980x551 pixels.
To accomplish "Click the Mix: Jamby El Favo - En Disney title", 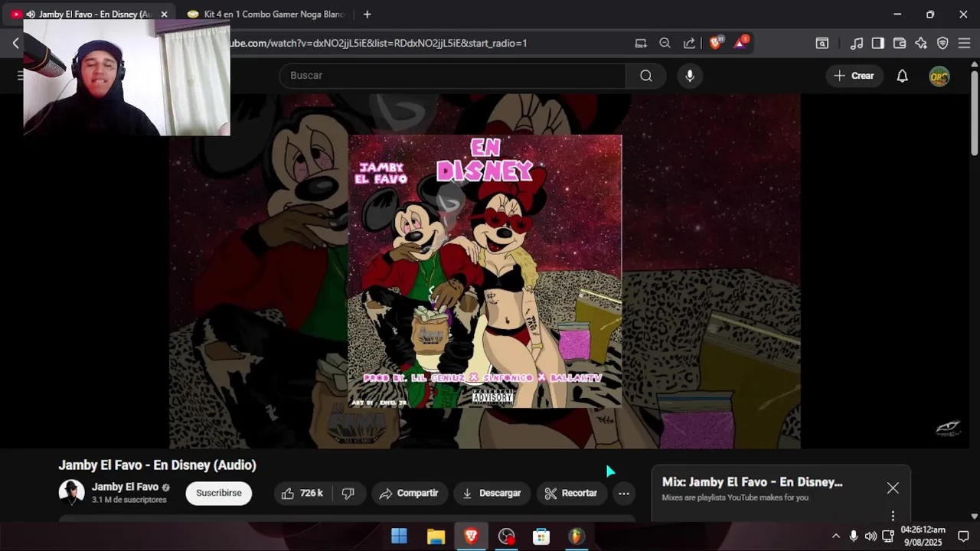I will [753, 482].
